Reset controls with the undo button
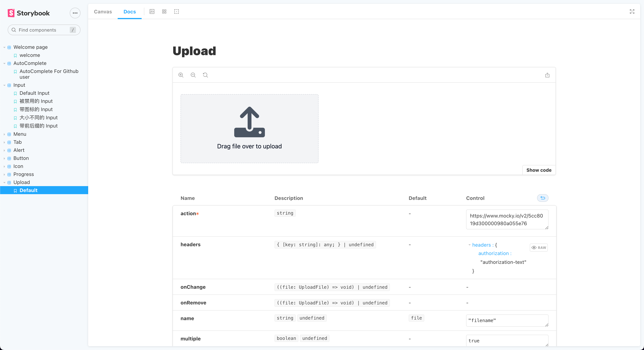The image size is (644, 350). pos(542,198)
